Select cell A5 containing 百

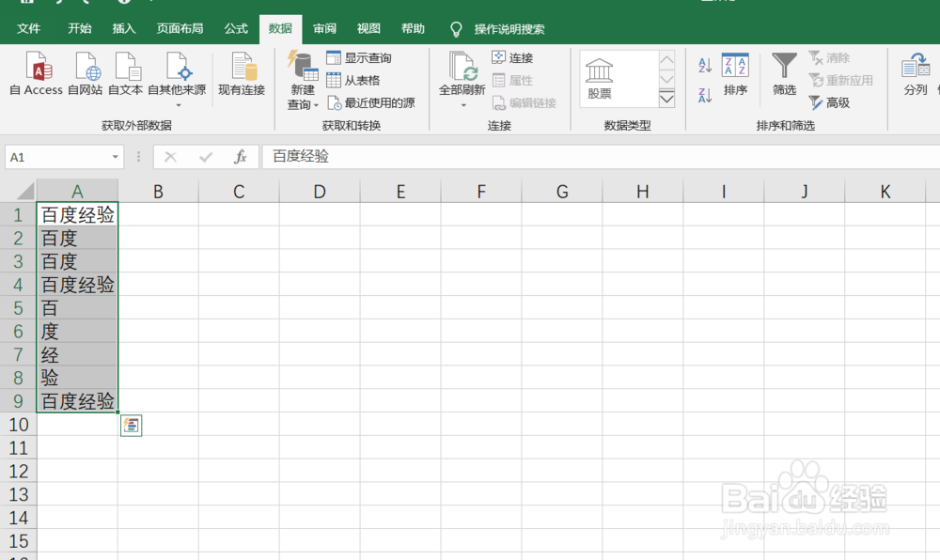(x=77, y=308)
